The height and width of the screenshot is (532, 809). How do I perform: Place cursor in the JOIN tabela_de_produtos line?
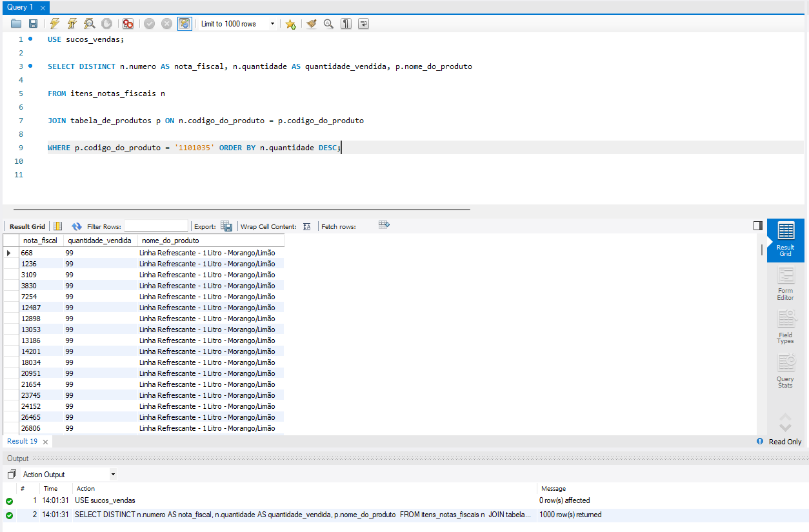point(206,121)
